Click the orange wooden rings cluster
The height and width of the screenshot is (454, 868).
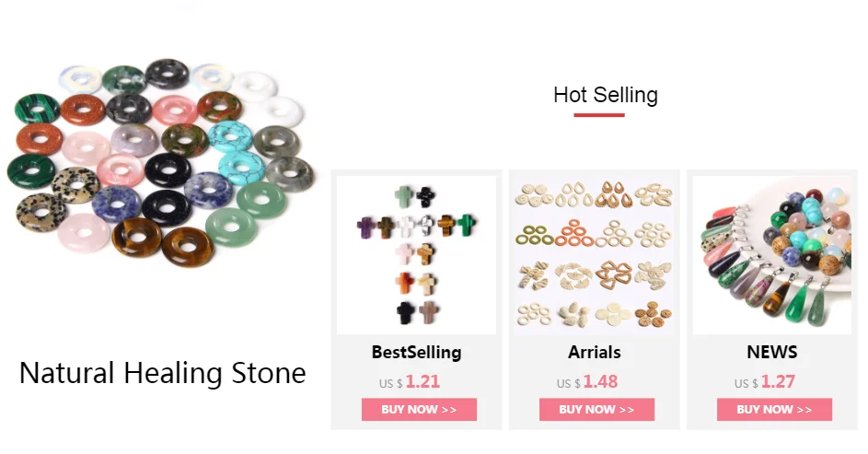[x=574, y=232]
